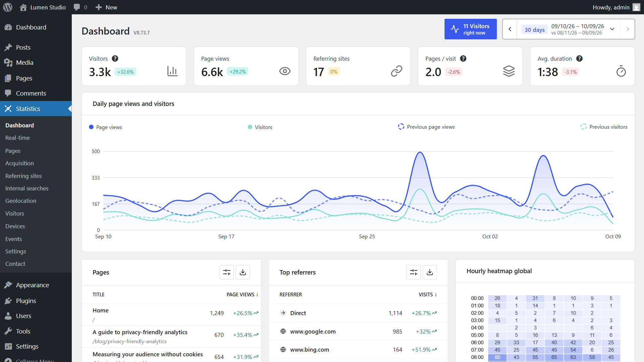Open the www.google.com referrer row
The image size is (644, 362).
coord(358,331)
